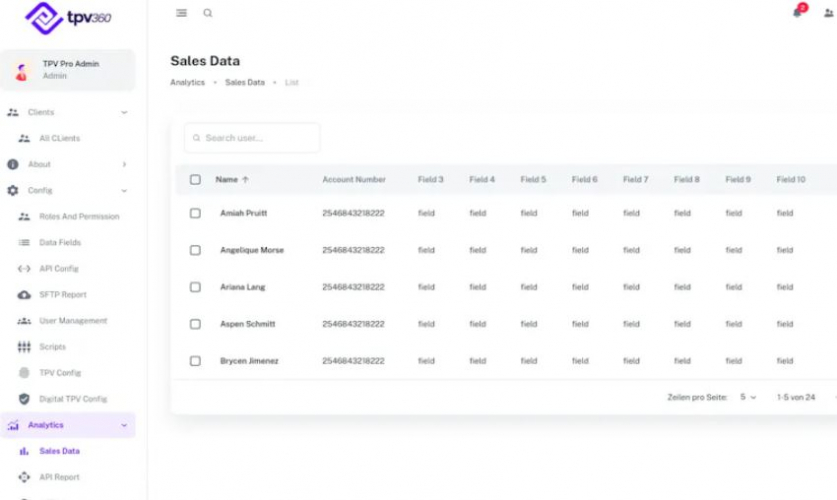Open Digital TPV Config menu label
This screenshot has height=500, width=837.
click(x=73, y=399)
